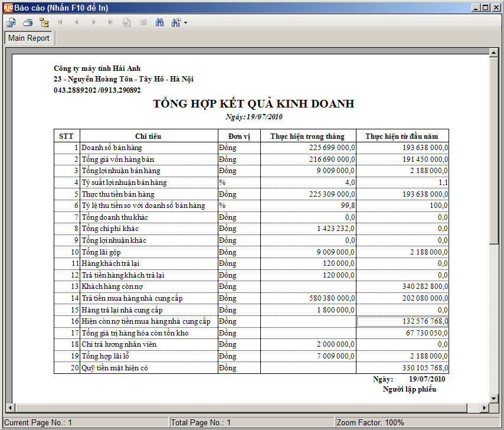Screen dimensions: 504x430
Task: Click the report title text
Action: [x=254, y=103]
